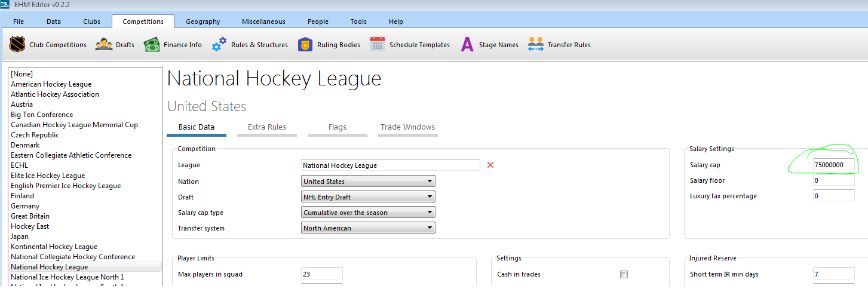Image resolution: width=868 pixels, height=304 pixels.
Task: Switch to the Geography ribbon tab
Action: pos(203,22)
